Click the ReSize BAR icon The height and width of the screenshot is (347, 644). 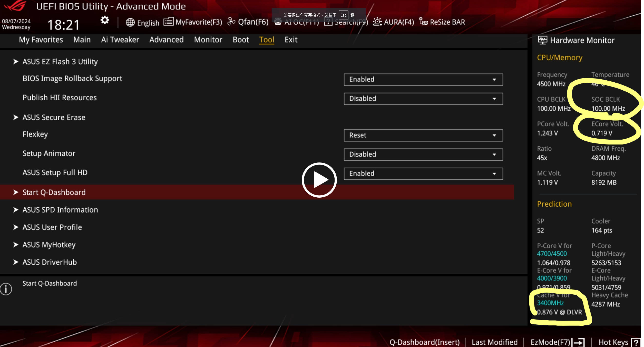(423, 22)
